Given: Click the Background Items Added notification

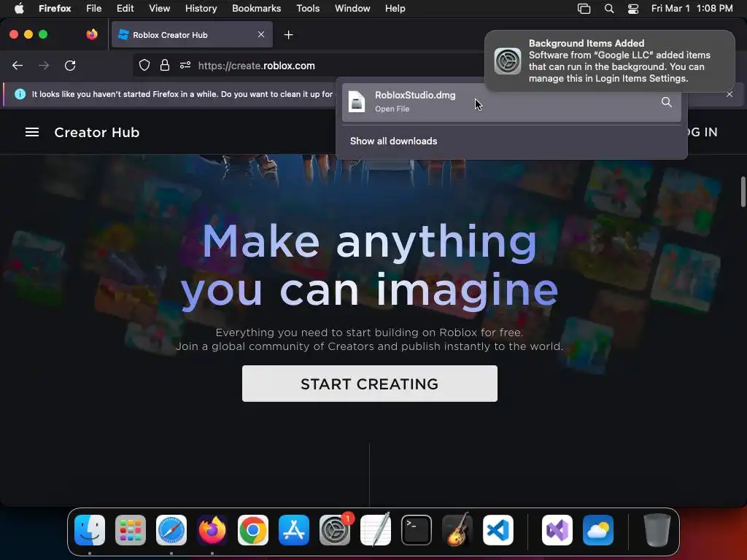Looking at the screenshot, I should click(610, 61).
